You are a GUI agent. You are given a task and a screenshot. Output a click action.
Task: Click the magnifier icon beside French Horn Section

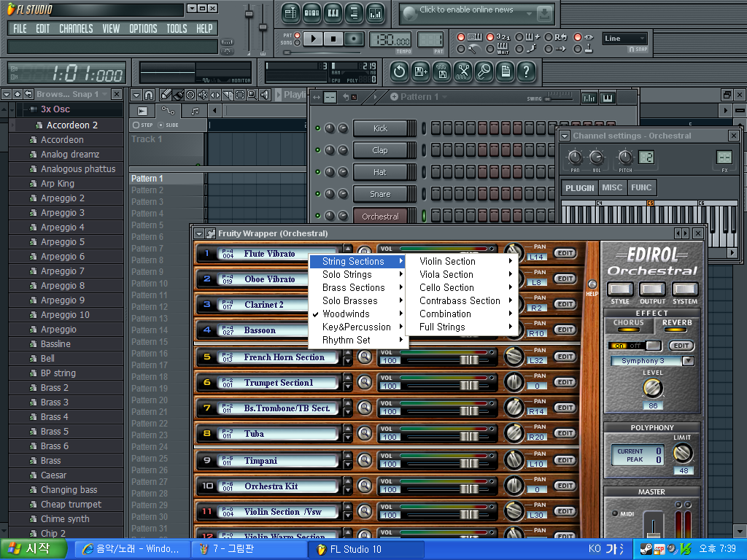point(365,357)
